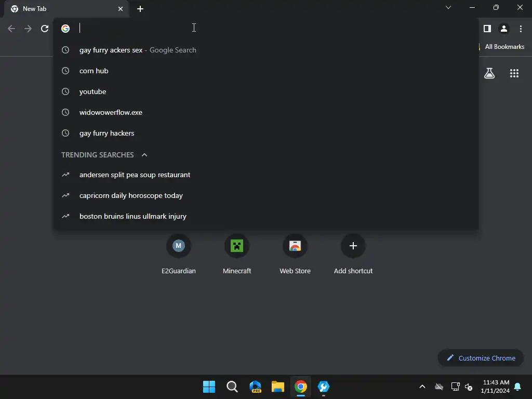Click the muted volume tray icon

click(469, 387)
